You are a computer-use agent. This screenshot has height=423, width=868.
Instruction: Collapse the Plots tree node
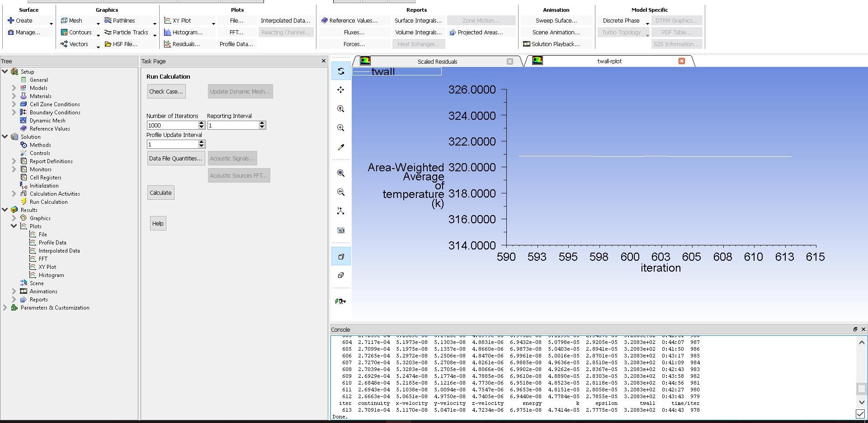[x=14, y=226]
